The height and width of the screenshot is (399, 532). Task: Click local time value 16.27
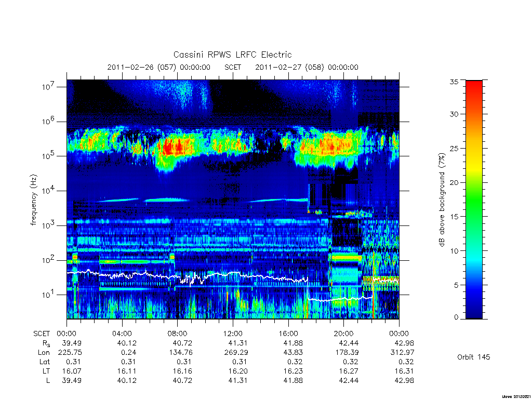(349, 371)
